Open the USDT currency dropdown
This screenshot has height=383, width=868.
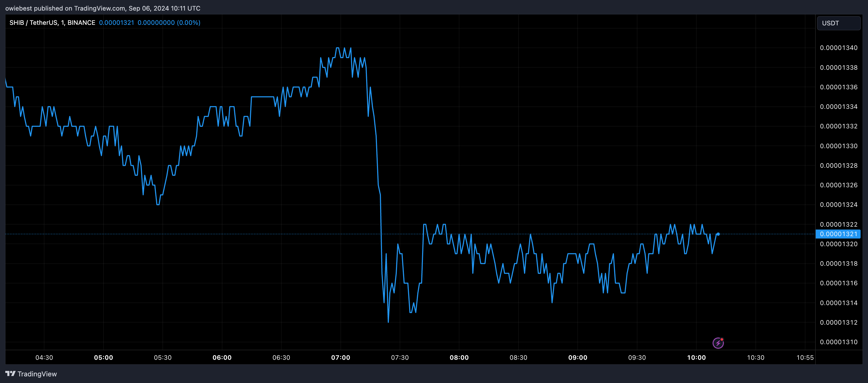[x=838, y=23]
